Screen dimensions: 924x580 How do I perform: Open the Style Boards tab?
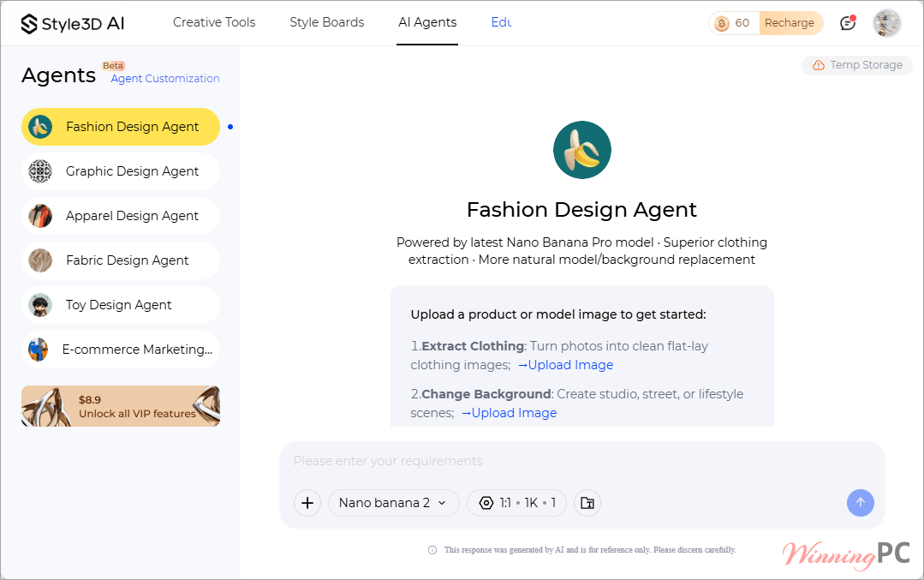[x=326, y=22]
